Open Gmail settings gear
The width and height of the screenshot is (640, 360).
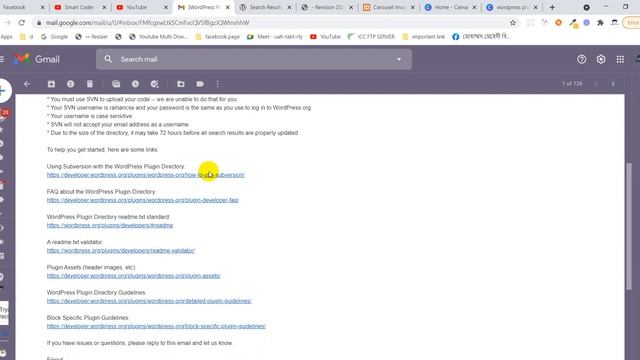coord(600,59)
